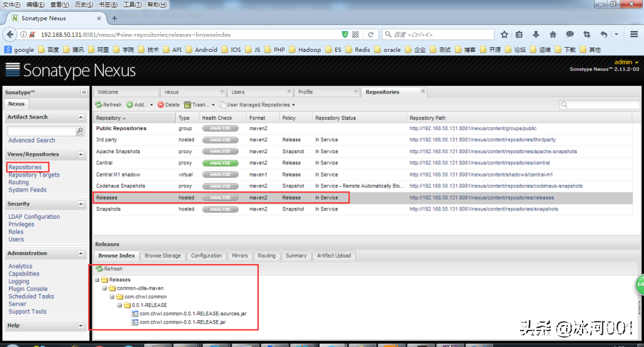Viewport: 644px width, 347px height.
Task: Click the Browse Index Refresh button
Action: [109, 269]
